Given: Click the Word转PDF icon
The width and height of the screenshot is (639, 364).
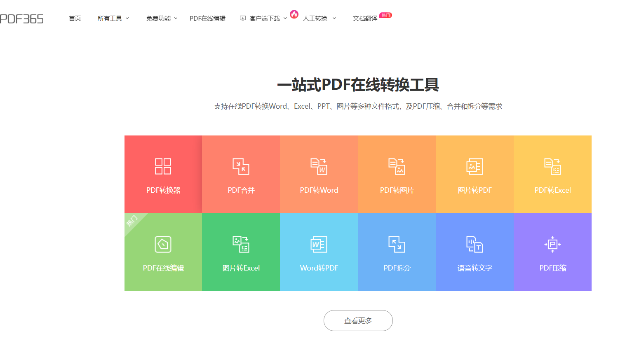Looking at the screenshot, I should [319, 244].
